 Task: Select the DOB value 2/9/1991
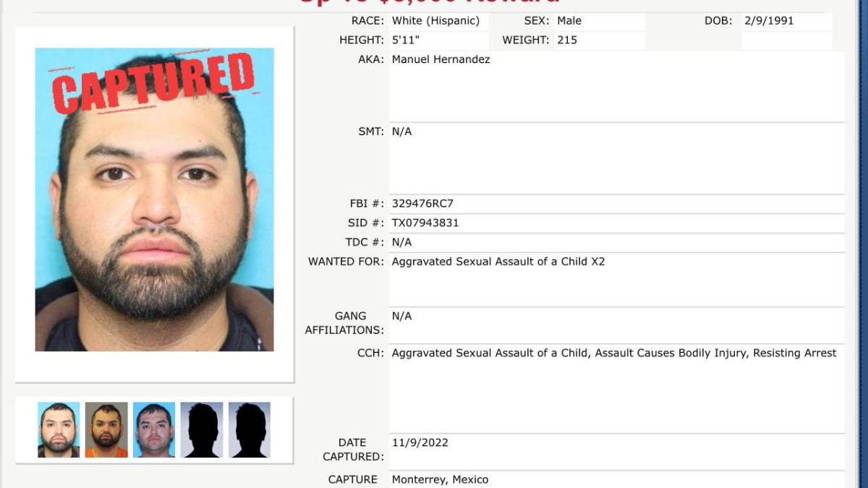769,21
